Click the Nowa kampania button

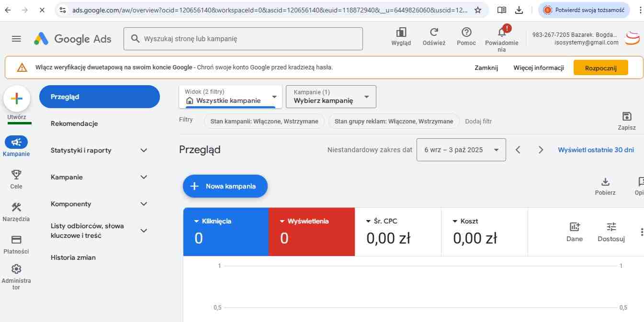click(225, 186)
